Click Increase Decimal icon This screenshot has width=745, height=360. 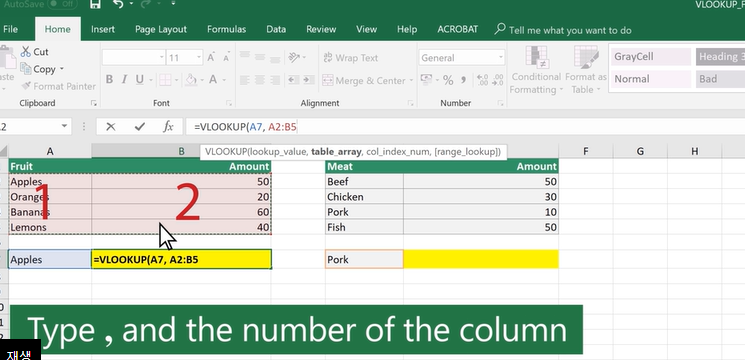(482, 80)
